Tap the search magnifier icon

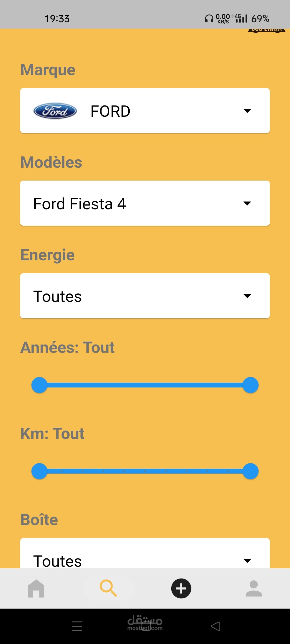[x=108, y=588]
